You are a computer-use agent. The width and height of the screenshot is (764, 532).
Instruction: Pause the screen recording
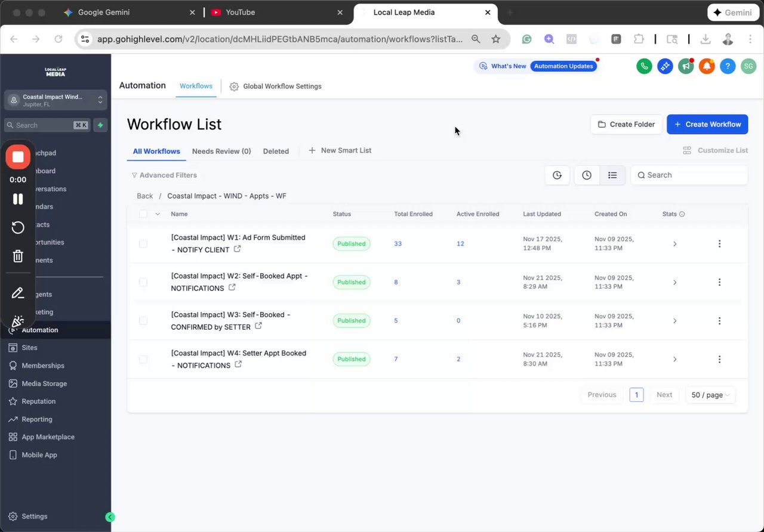click(18, 199)
